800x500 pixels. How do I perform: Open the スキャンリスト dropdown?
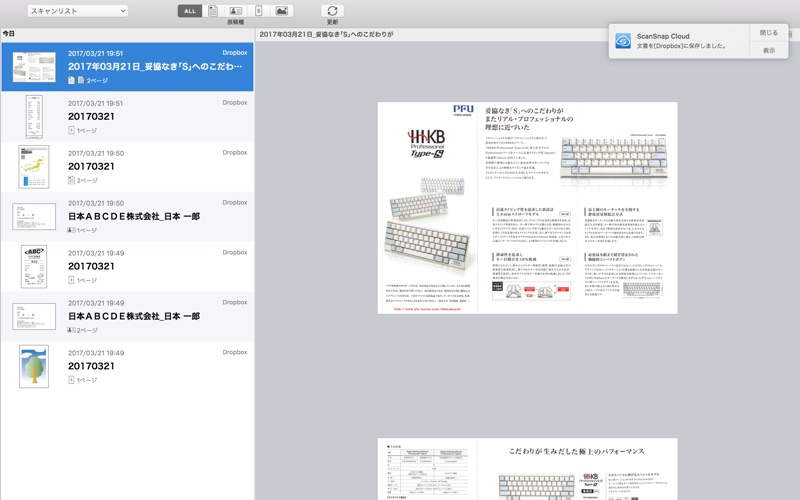point(78,11)
